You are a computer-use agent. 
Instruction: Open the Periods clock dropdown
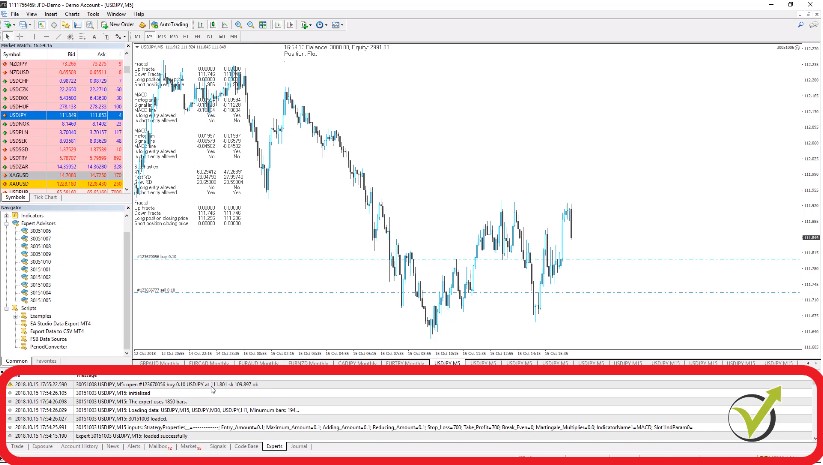click(x=321, y=25)
